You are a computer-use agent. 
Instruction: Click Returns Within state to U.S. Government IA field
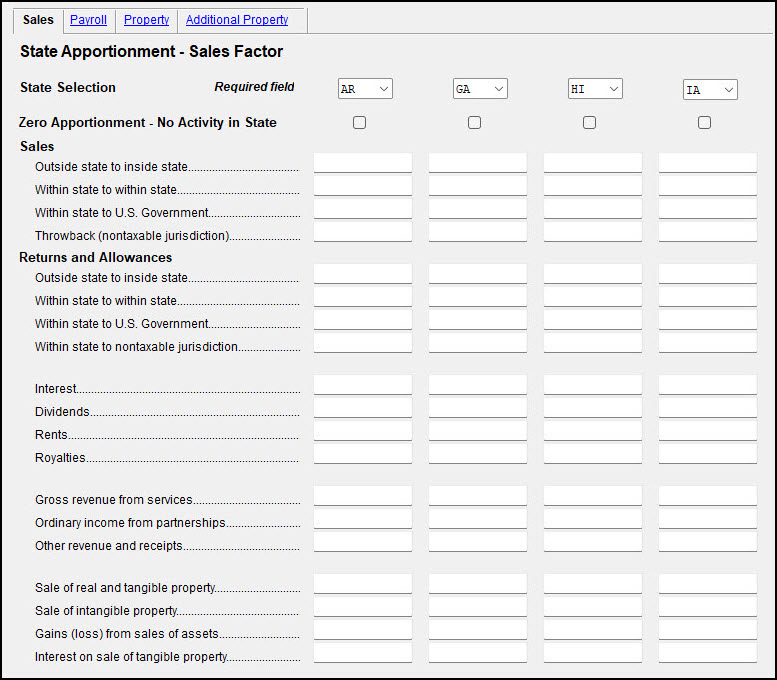coord(708,320)
